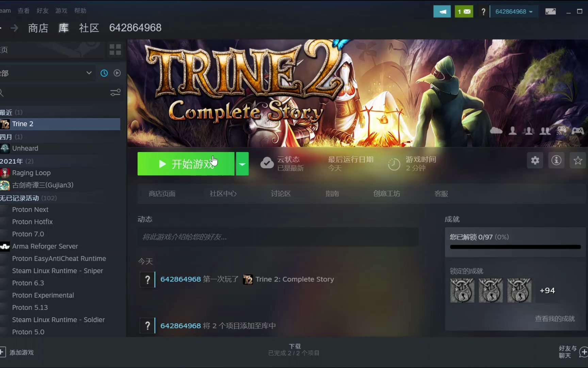The width and height of the screenshot is (588, 368).
Task: Open the question mark avatar icon in the top bar
Action: point(483,12)
